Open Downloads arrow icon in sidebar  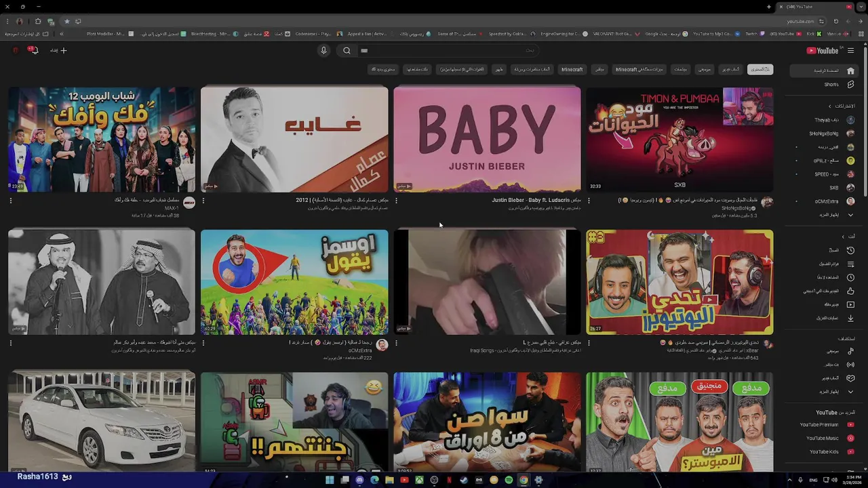(850, 318)
